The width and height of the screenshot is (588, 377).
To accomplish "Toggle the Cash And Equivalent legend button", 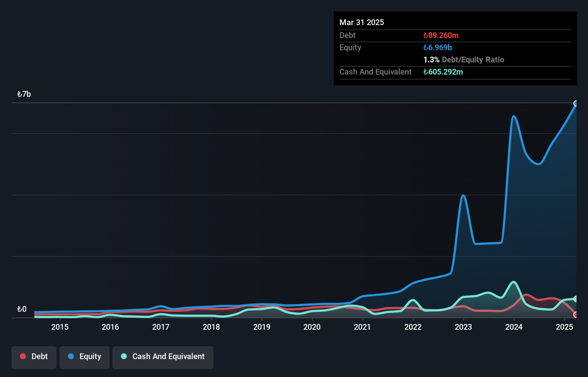I will click(x=163, y=357).
